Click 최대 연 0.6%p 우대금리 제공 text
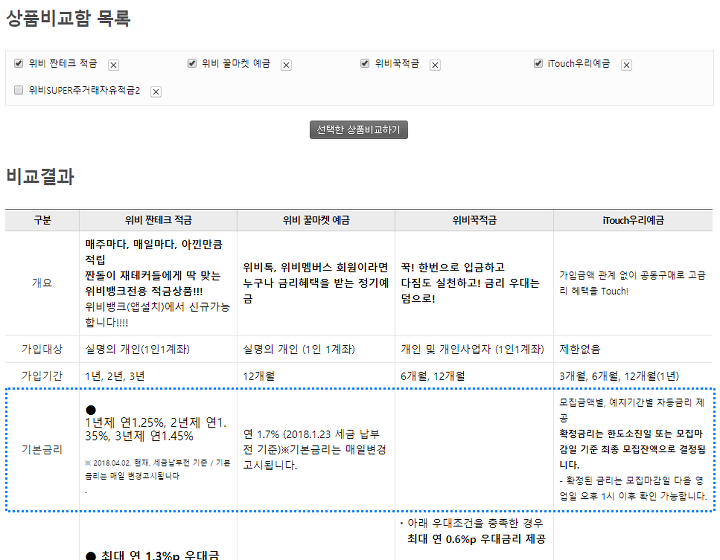The width and height of the screenshot is (720, 560). coord(476,539)
